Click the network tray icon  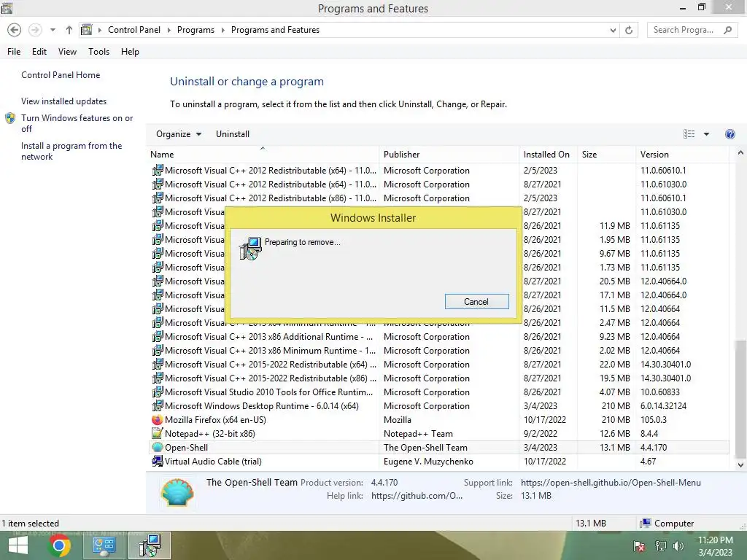[x=661, y=545]
